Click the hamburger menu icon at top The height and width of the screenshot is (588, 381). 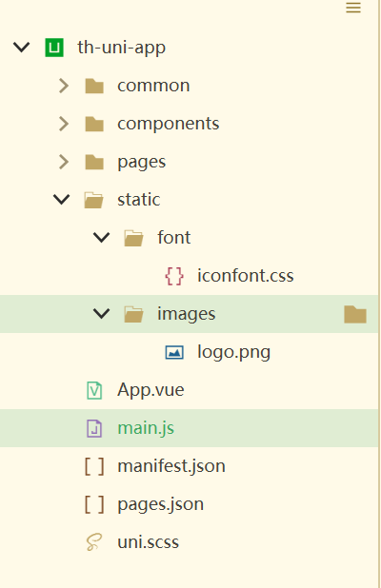click(353, 8)
